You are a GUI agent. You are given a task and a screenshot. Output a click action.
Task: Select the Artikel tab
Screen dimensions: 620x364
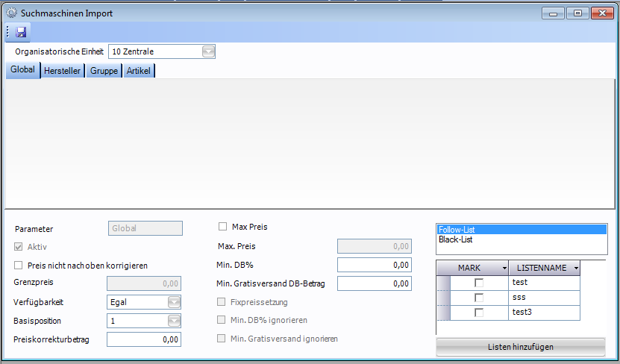tap(138, 71)
